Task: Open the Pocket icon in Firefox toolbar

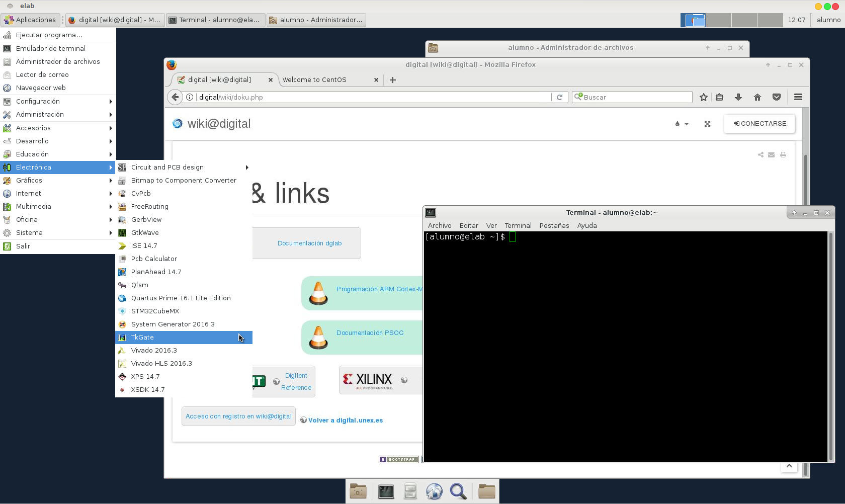Action: point(776,97)
